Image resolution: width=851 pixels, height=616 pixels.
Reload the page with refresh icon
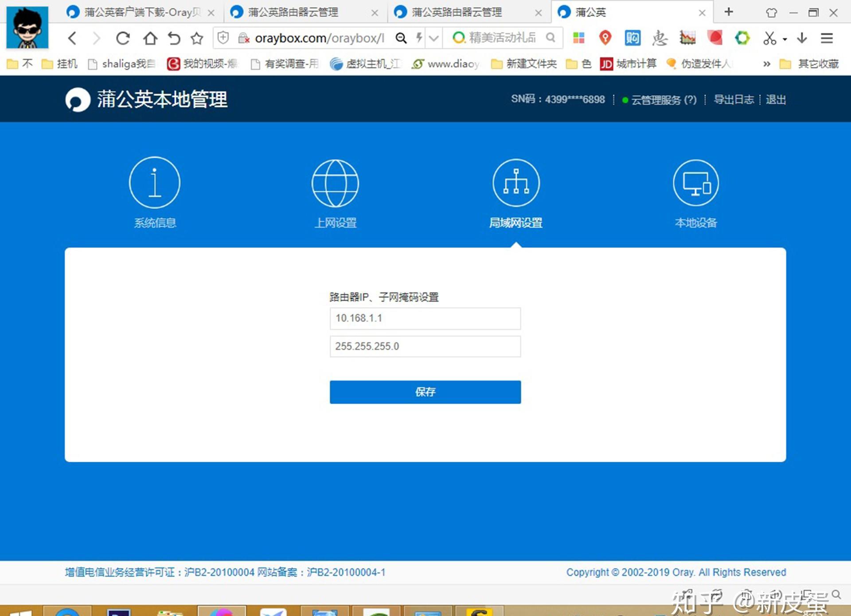(123, 39)
